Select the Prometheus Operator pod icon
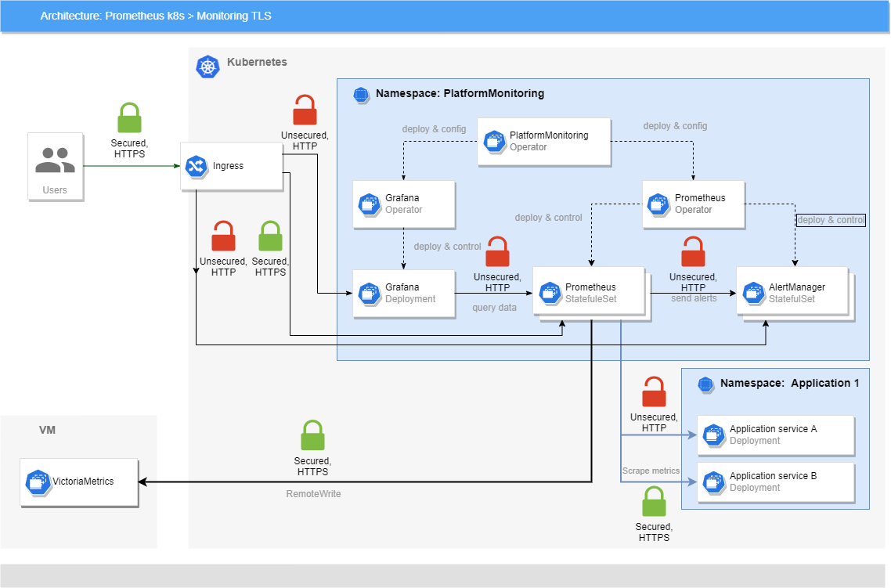The image size is (891, 588). (x=658, y=204)
